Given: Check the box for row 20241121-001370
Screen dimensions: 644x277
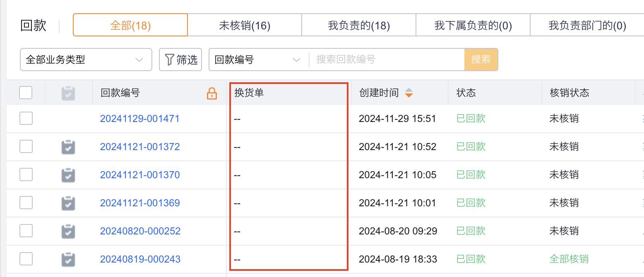Looking at the screenshot, I should (26, 174).
